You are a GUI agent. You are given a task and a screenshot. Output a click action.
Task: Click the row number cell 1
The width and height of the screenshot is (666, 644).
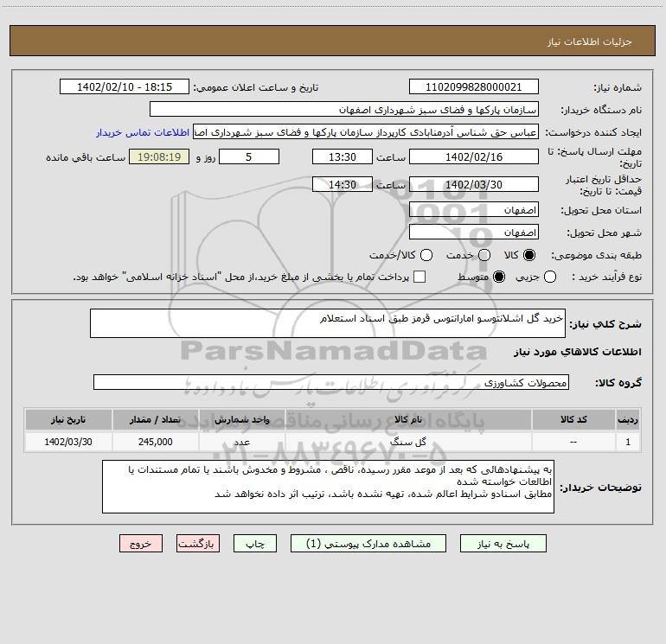[x=628, y=442]
